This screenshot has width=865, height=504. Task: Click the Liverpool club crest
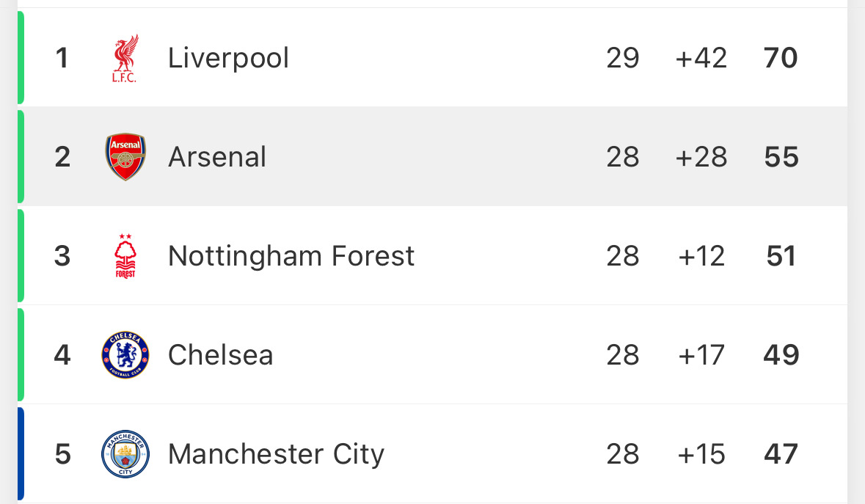coord(125,59)
